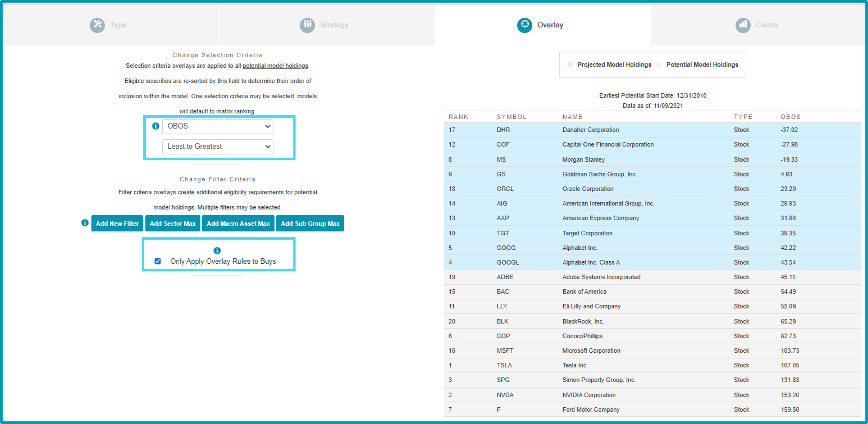
Task: Select Simon Property Group, Inc. name
Action: (x=599, y=380)
